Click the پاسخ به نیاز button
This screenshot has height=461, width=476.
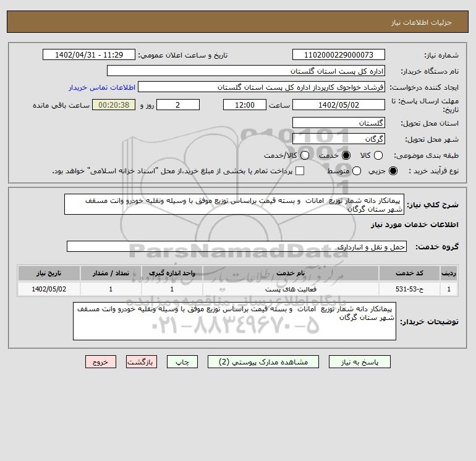(x=360, y=362)
